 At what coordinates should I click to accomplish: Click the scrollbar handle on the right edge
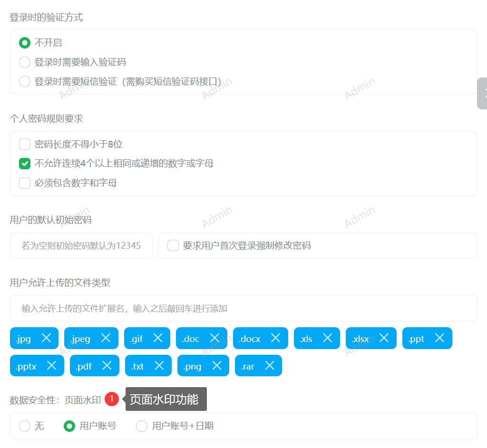[483, 93]
